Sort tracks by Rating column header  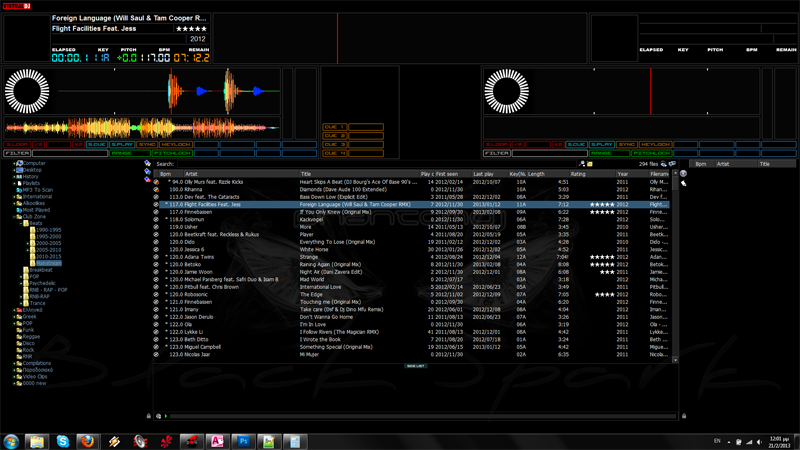[x=578, y=174]
